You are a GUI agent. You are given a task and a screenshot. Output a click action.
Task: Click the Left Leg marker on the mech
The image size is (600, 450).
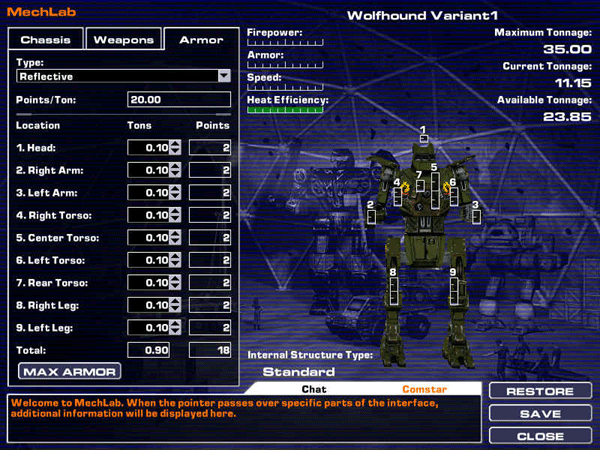454,290
